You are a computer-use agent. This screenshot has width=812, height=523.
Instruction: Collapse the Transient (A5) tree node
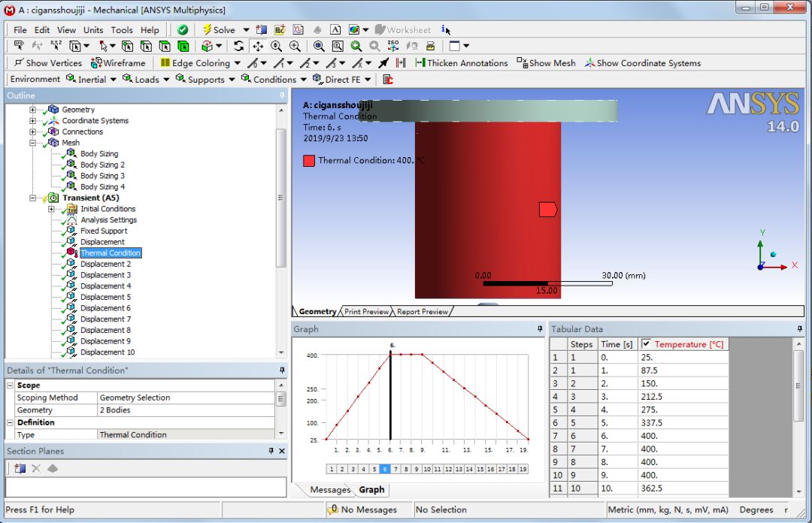click(32, 198)
